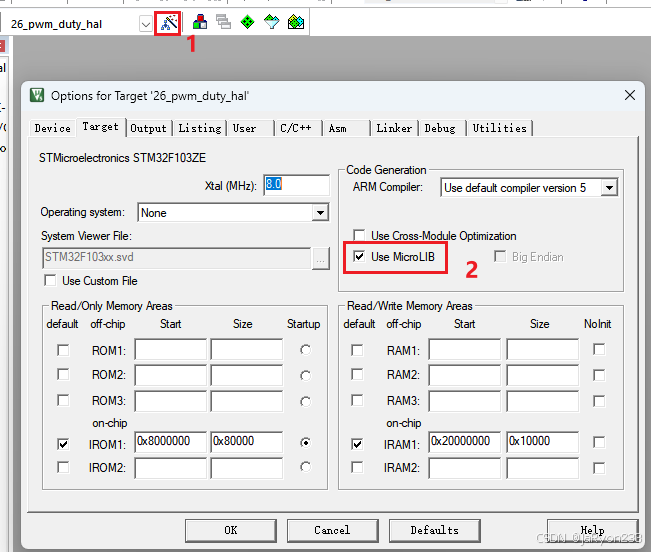Enable Use Cross-Module Optimization

pos(359,235)
